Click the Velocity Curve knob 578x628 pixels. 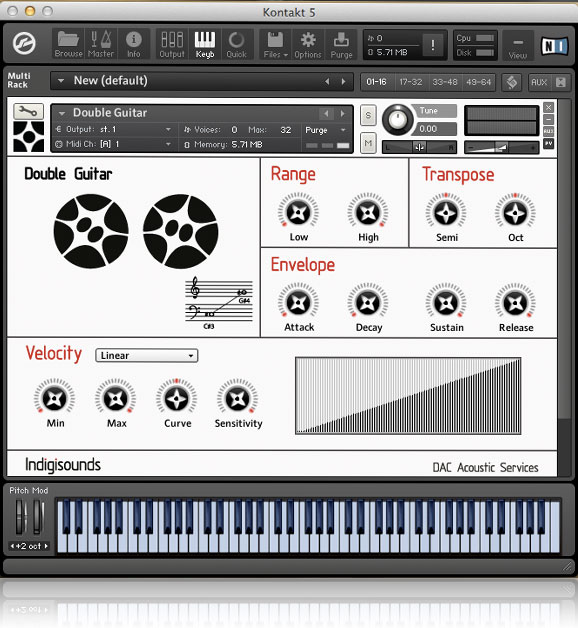[177, 399]
